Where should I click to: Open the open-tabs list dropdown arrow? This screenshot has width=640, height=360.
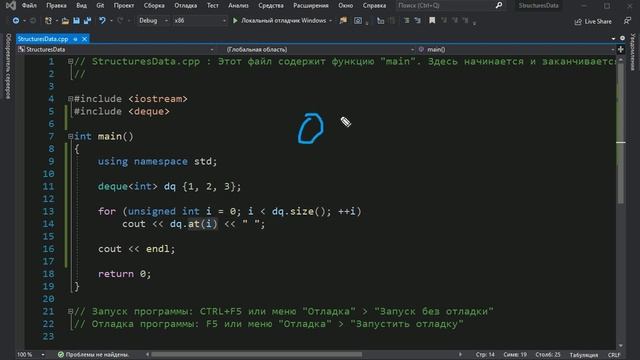[x=613, y=38]
